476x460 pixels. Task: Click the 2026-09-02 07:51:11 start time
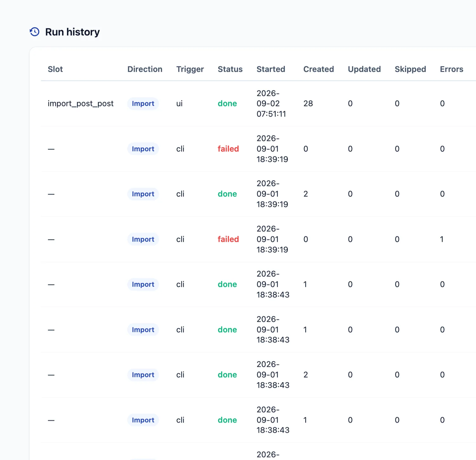click(271, 104)
